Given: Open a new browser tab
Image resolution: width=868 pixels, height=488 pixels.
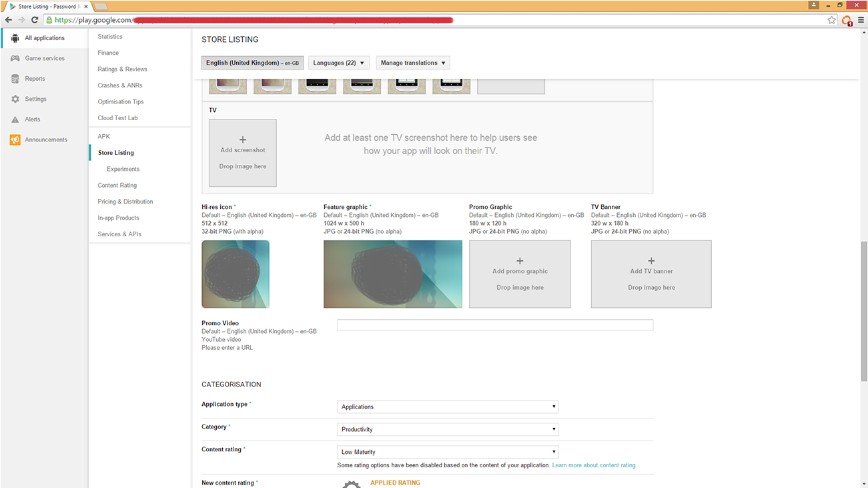Looking at the screenshot, I should tap(101, 7).
